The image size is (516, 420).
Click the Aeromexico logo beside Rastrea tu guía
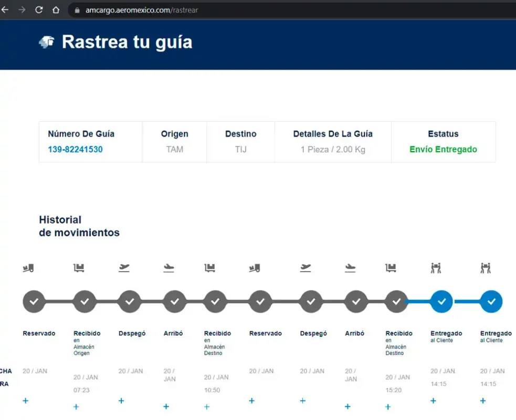[47, 43]
